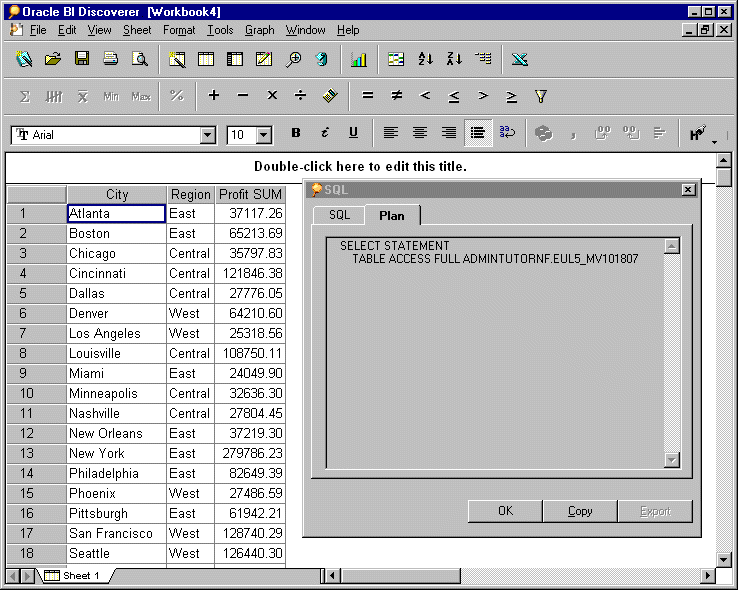Screen dimensions: 738x590
Task: Click the equals condition icon
Action: click(x=368, y=96)
